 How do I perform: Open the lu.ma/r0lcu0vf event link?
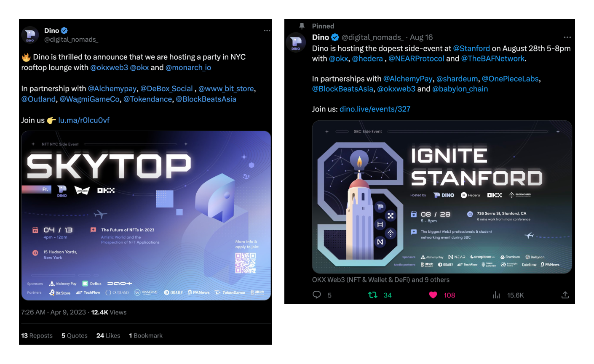click(x=84, y=120)
